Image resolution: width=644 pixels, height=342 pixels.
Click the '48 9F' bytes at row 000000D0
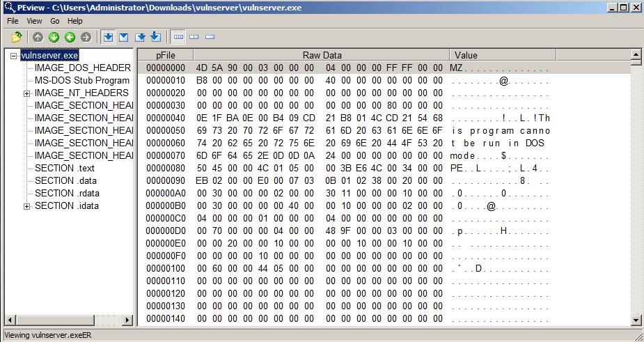pyautogui.click(x=338, y=231)
